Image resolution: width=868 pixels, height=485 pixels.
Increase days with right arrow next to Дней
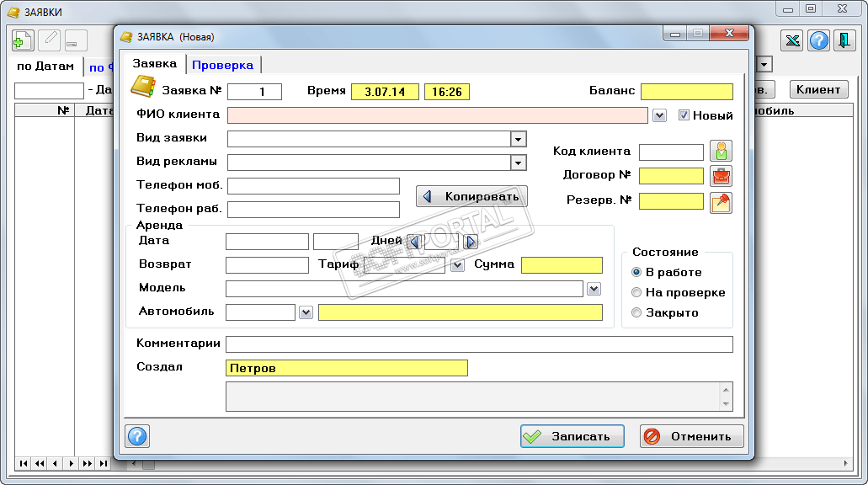[x=471, y=242]
